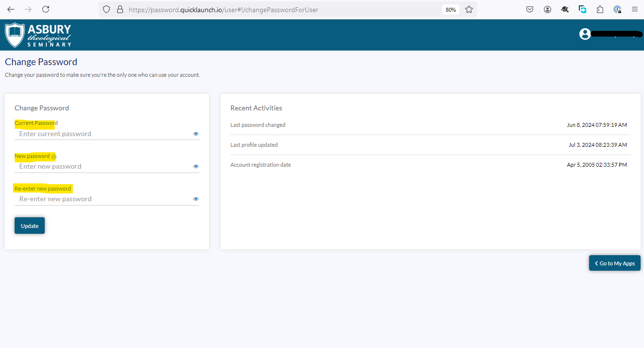Click the shield tracking protection icon
This screenshot has width=644, height=348.
point(106,9)
